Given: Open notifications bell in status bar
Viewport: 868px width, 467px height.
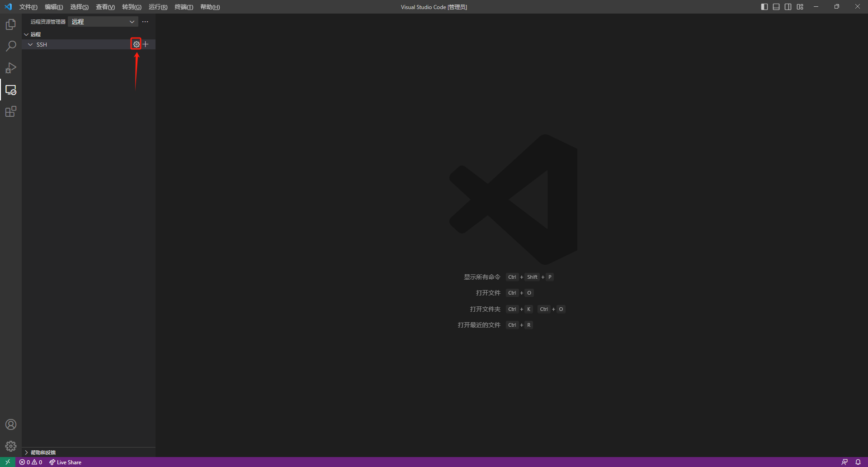Looking at the screenshot, I should [x=858, y=462].
